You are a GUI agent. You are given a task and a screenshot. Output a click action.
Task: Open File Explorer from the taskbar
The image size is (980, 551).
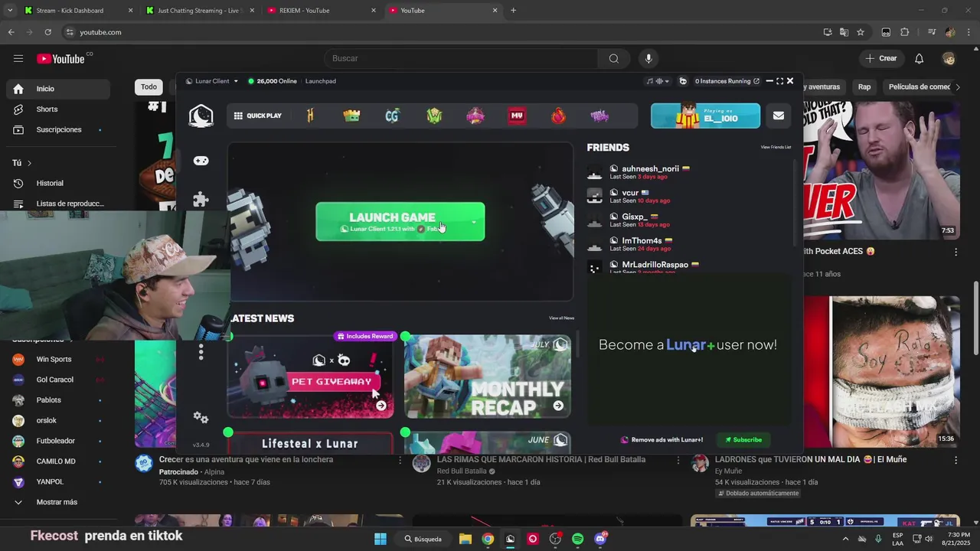point(465,539)
